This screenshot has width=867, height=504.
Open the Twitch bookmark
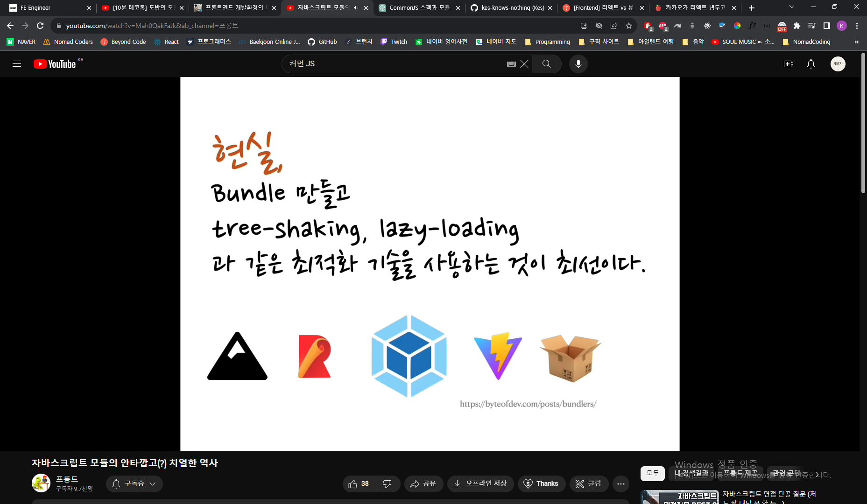[394, 42]
